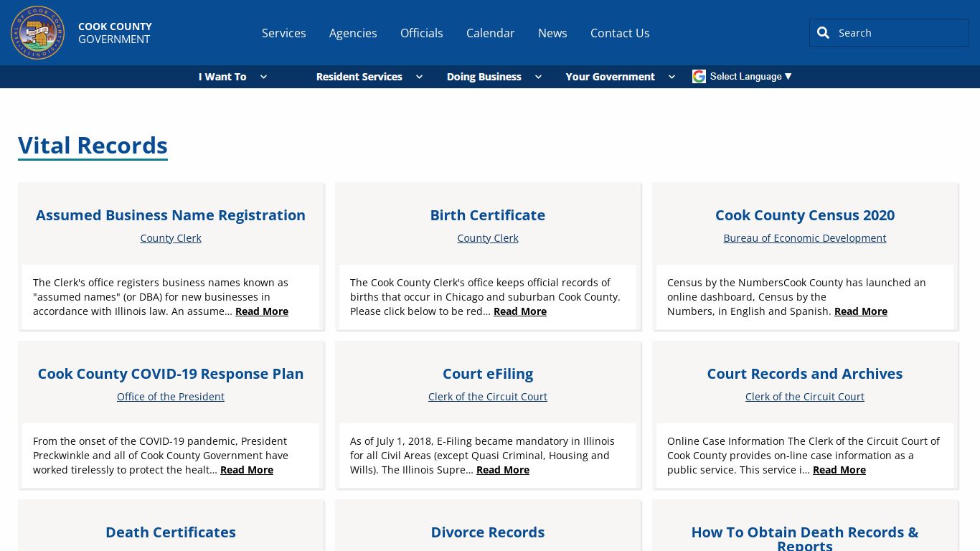
Task: Select Officials from the navigation bar
Action: tap(421, 33)
